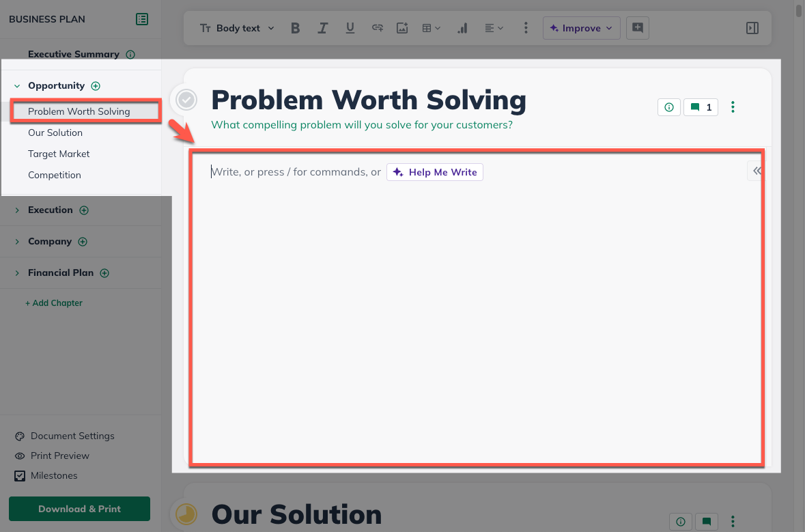Open the Improve dropdown menu
This screenshot has width=805, height=532.
click(581, 28)
